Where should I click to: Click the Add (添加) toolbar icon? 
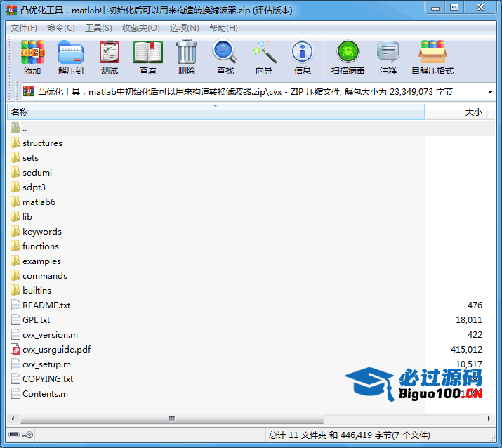[x=32, y=53]
